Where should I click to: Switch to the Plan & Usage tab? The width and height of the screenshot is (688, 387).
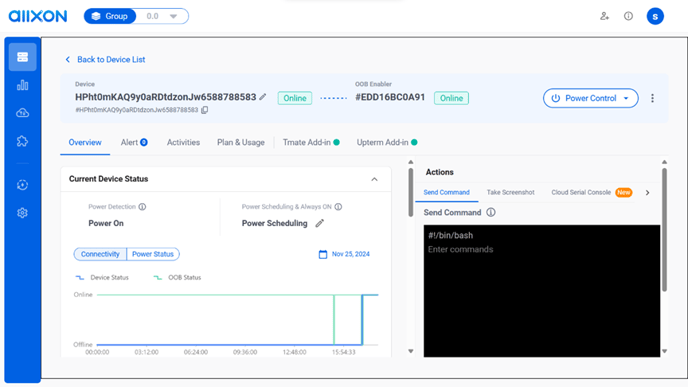coord(241,143)
